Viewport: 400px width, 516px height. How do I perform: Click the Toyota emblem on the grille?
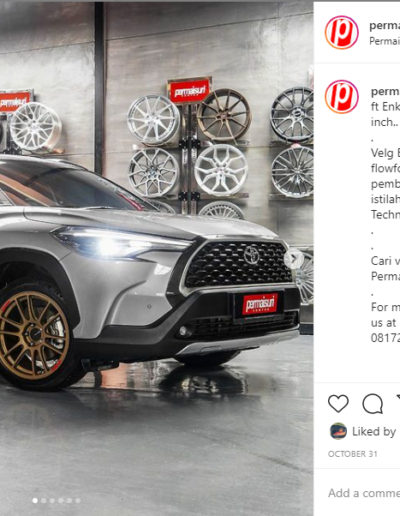(251, 255)
